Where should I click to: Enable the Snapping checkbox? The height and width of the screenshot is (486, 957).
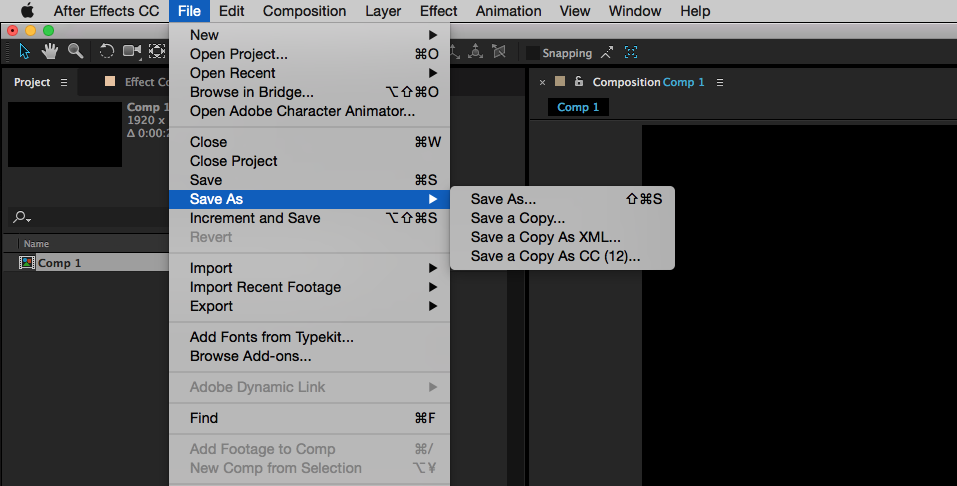533,53
